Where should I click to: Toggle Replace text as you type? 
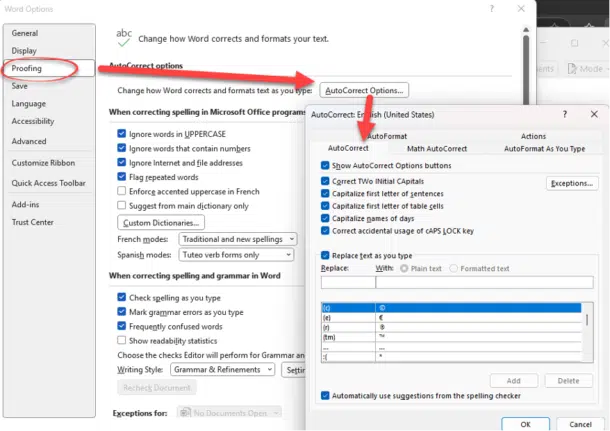tap(325, 255)
